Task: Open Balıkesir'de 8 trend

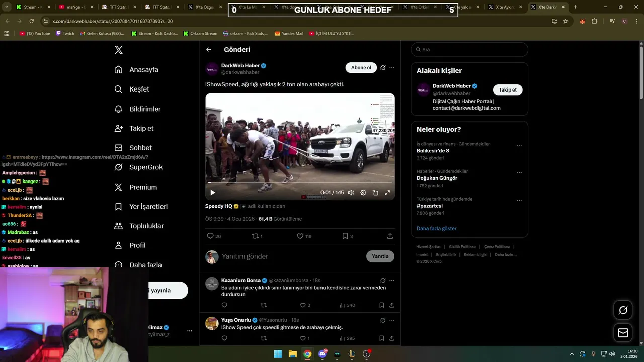Action: (x=433, y=151)
